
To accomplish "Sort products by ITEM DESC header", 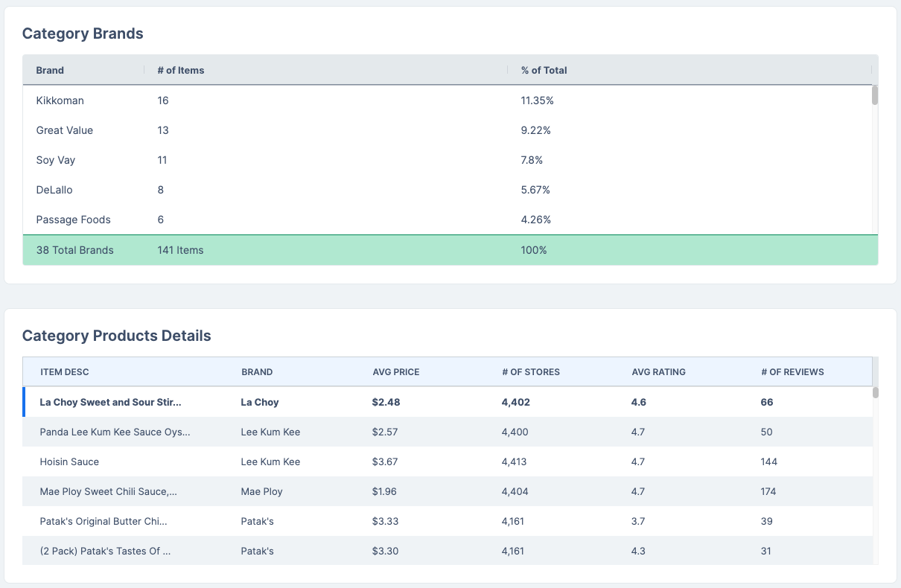I will [64, 372].
